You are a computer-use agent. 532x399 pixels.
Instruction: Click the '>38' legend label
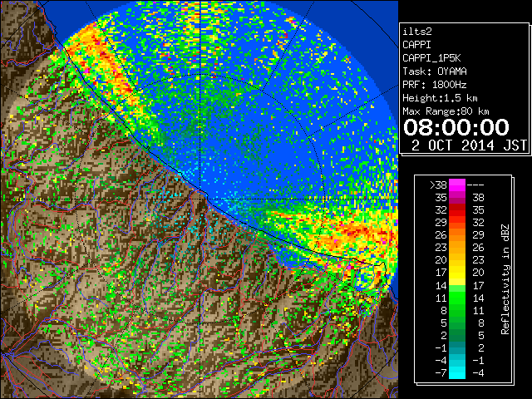click(x=438, y=185)
